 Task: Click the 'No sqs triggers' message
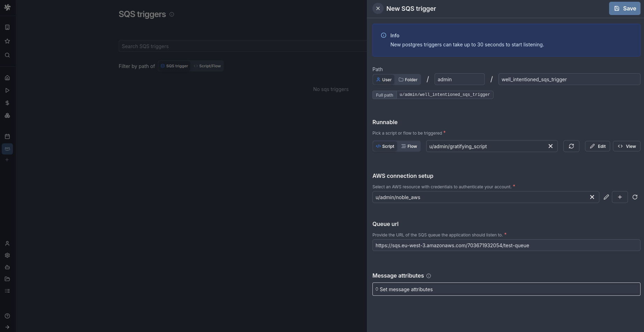(331, 89)
